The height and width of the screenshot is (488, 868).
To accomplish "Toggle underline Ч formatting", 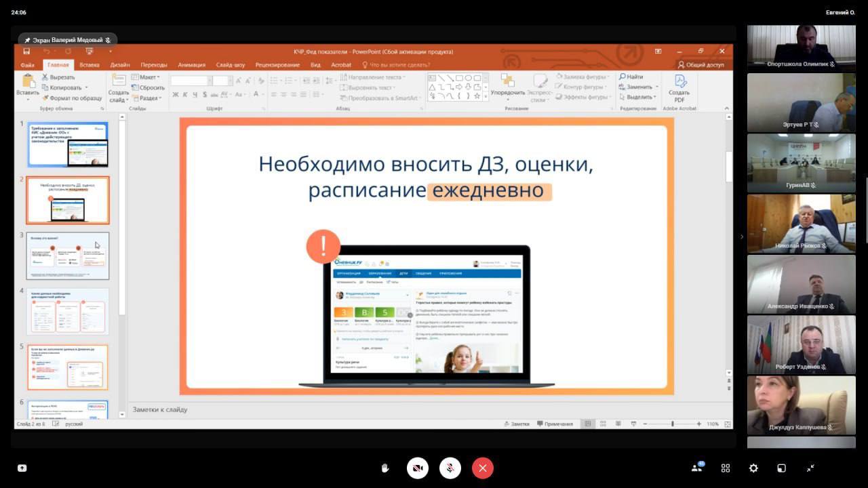I will point(196,95).
